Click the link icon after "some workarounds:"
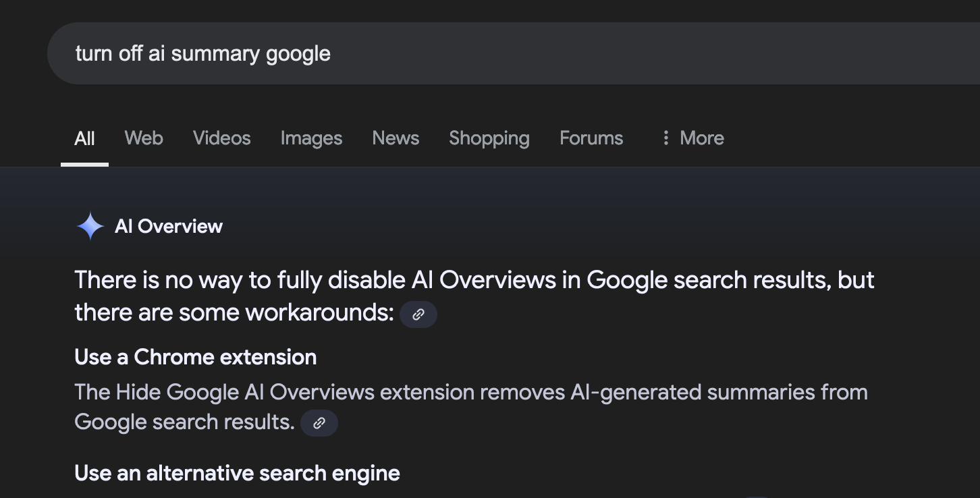Image resolution: width=980 pixels, height=498 pixels. pos(418,314)
